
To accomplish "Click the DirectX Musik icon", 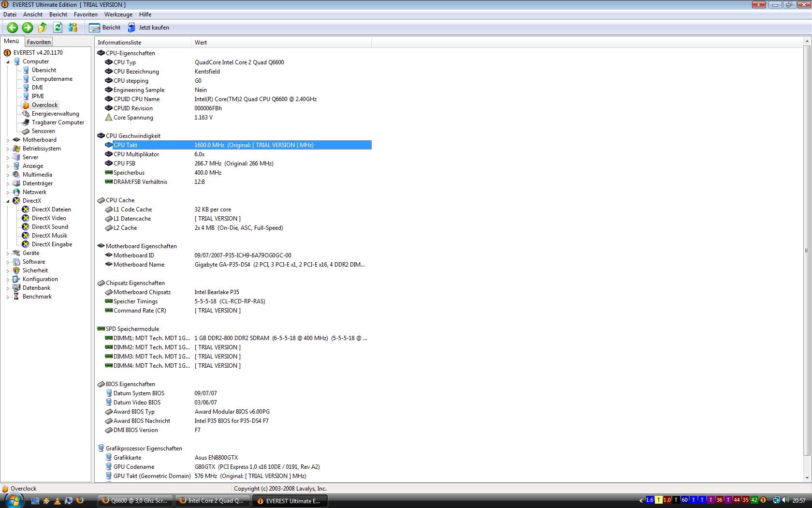I will 26,236.
